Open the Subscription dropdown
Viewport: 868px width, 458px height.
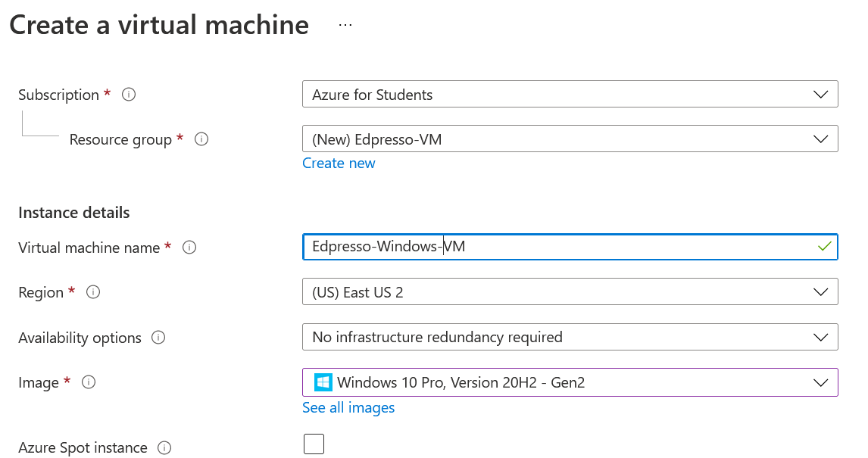[570, 95]
